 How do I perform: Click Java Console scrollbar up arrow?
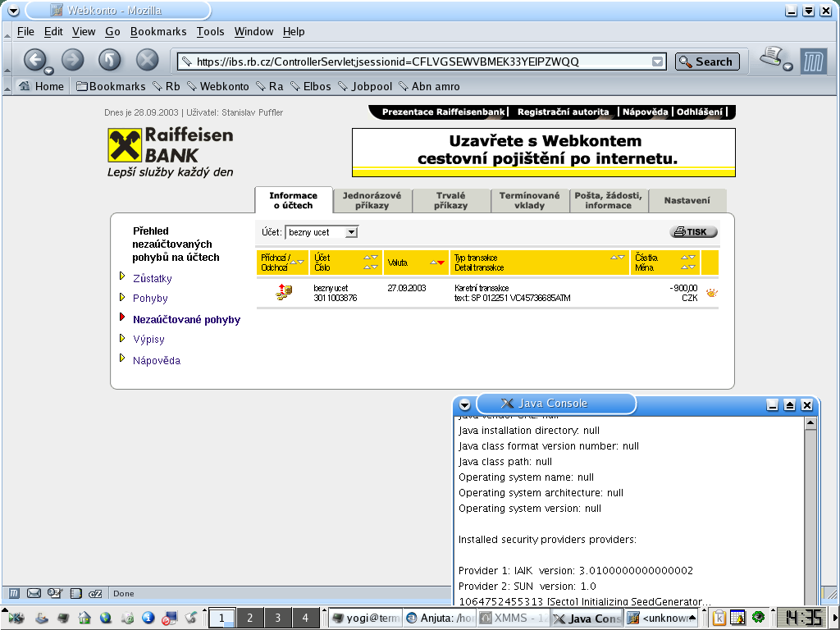[x=810, y=423]
